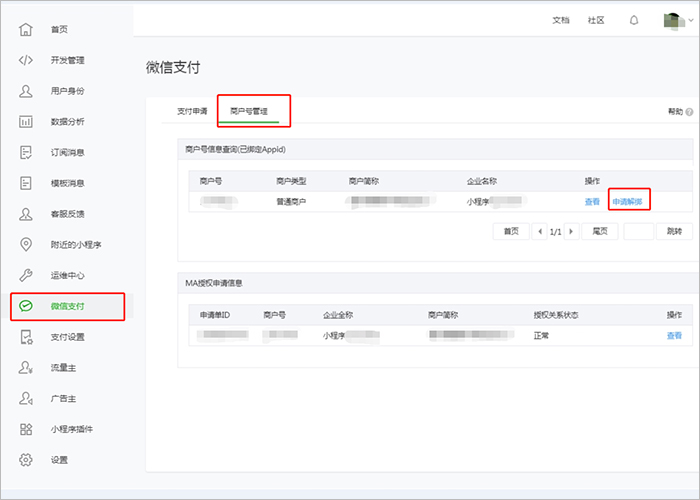Go to previous page arrow in pagination
Viewport: 700px width, 500px height.
[x=540, y=231]
